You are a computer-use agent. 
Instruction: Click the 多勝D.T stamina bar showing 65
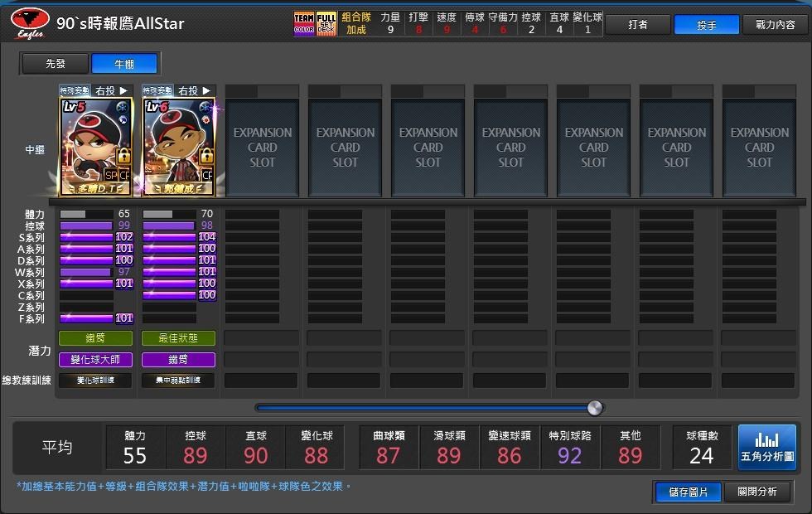coord(86,214)
